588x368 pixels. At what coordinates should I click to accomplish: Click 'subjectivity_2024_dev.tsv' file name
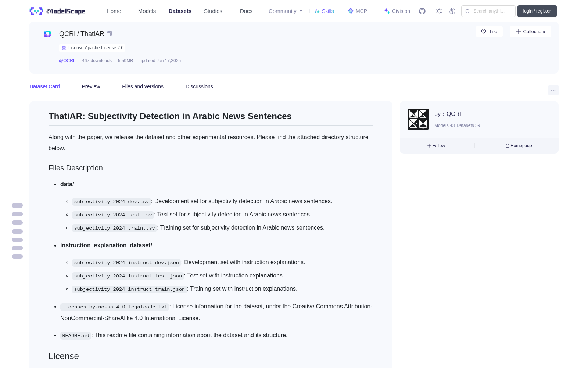(111, 202)
